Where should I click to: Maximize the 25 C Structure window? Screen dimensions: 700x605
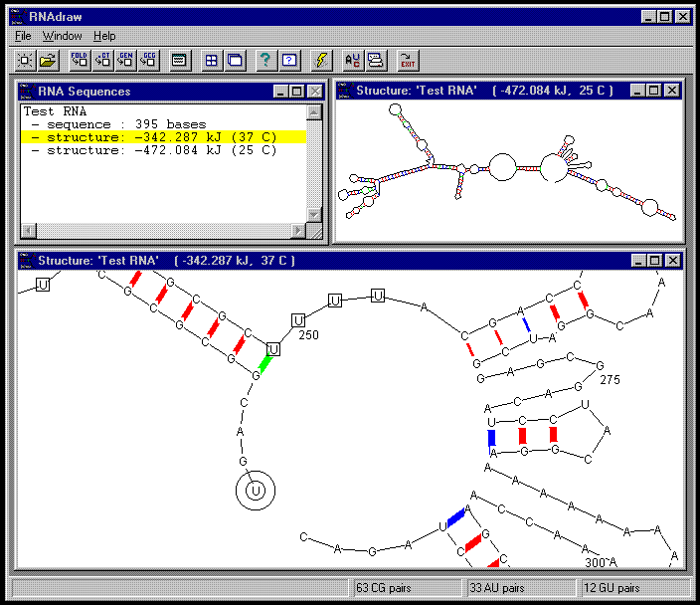(x=653, y=91)
